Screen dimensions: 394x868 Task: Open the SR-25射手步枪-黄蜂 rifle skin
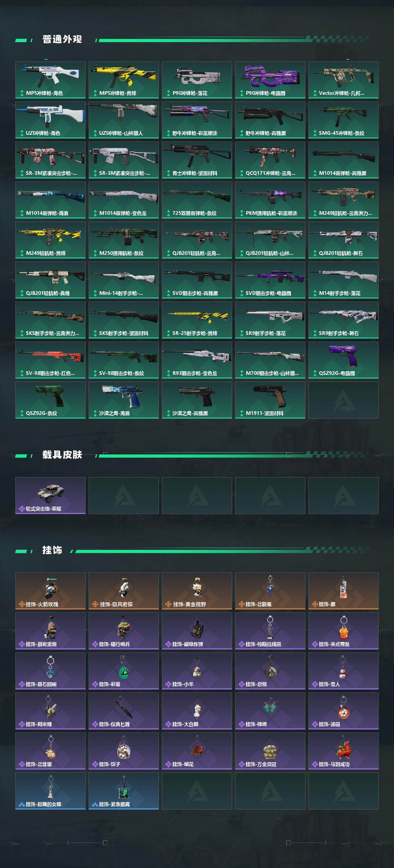coord(197,320)
